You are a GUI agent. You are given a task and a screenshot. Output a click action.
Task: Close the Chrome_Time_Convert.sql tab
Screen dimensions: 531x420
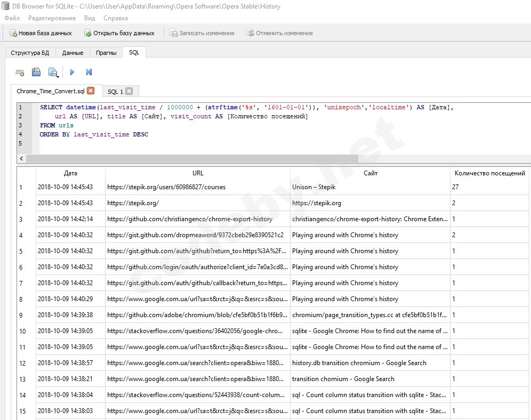tap(91, 91)
